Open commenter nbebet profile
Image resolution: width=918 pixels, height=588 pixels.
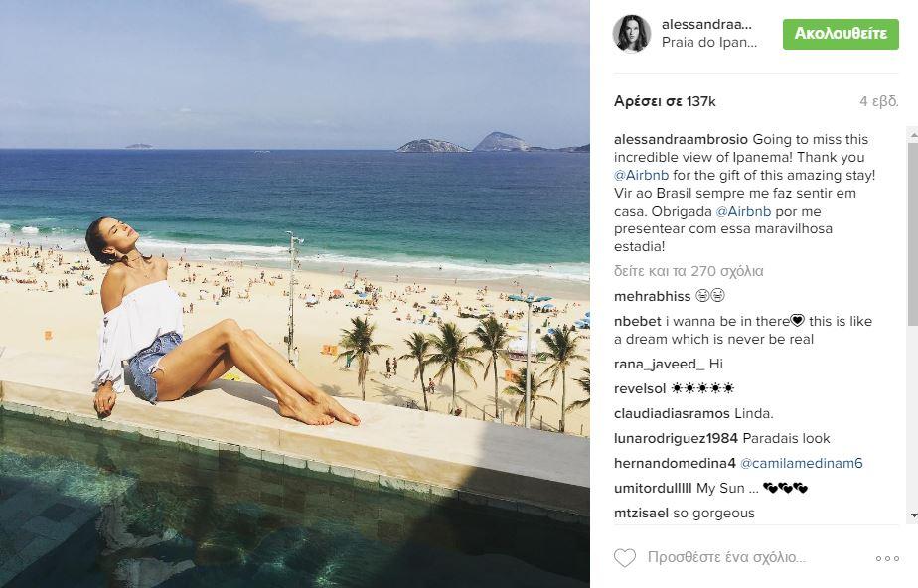pos(638,321)
